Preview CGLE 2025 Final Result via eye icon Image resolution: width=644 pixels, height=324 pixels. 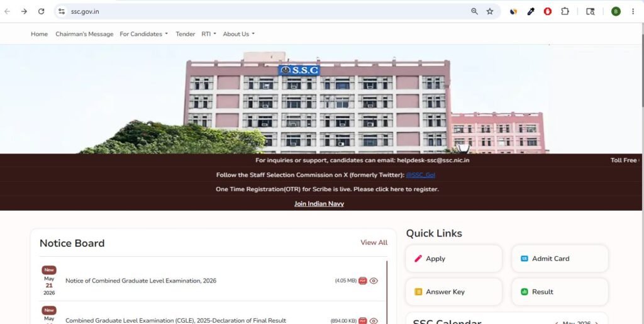(374, 321)
